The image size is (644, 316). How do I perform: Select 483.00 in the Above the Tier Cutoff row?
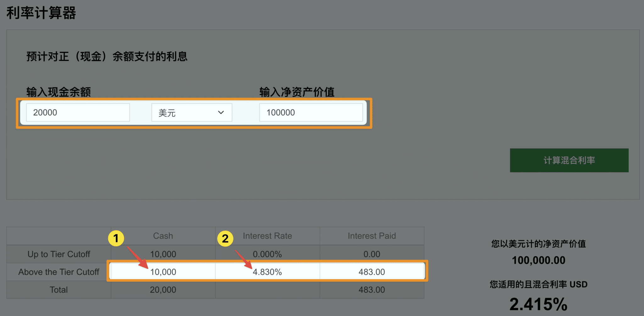(x=372, y=272)
